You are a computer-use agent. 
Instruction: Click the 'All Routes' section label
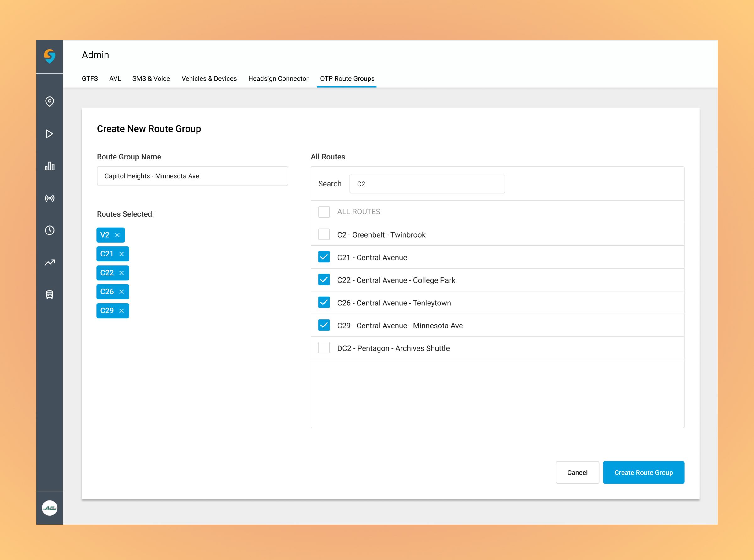pyautogui.click(x=328, y=157)
